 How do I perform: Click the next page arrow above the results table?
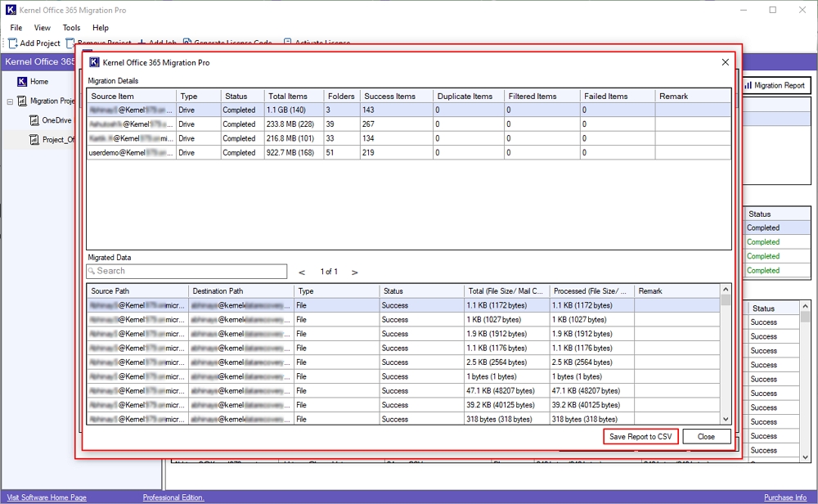point(355,271)
